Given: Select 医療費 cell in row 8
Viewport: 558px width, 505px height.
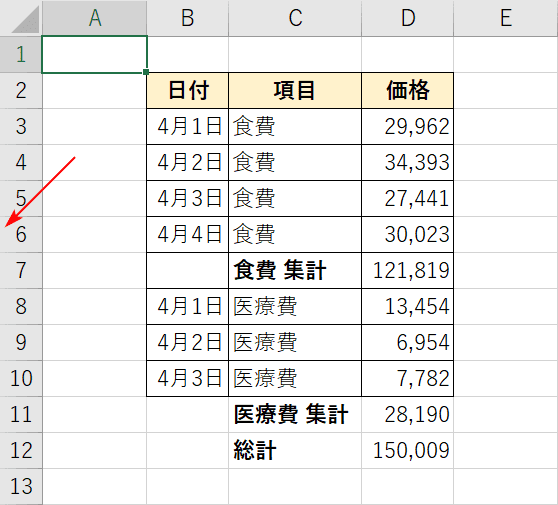Looking at the screenshot, I should click(295, 306).
